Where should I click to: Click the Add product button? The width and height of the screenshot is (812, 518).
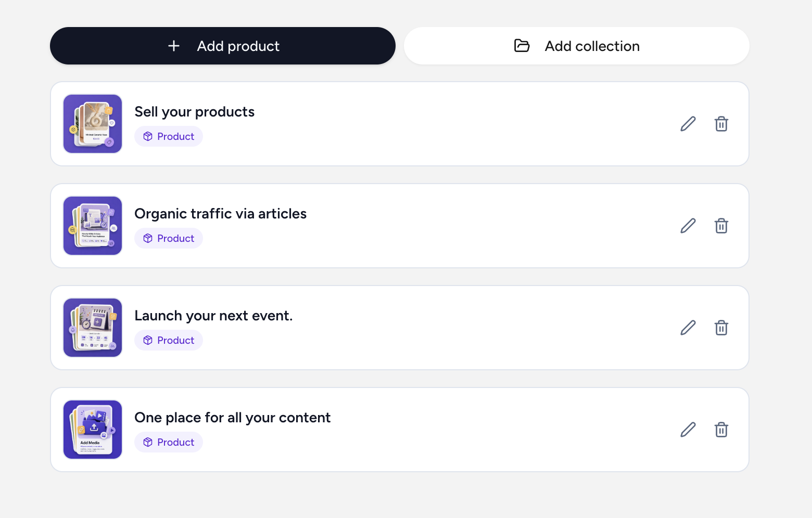click(223, 46)
